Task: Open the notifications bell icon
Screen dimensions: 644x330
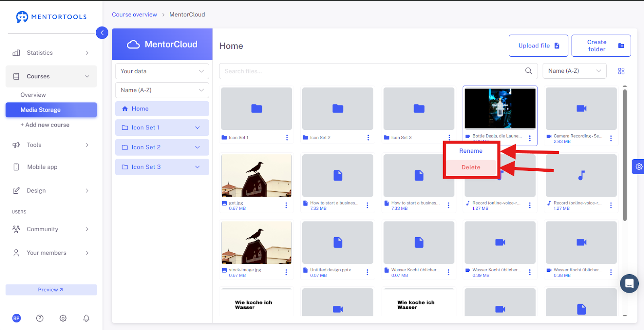Action: point(86,318)
